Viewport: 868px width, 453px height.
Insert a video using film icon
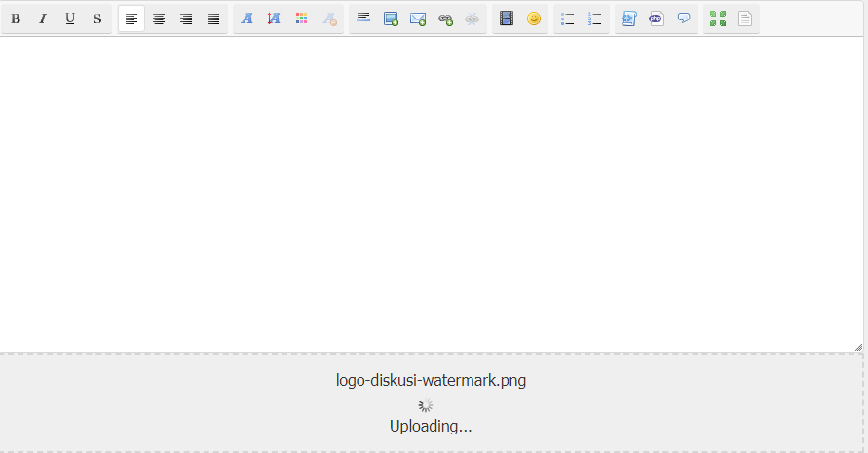tap(506, 19)
